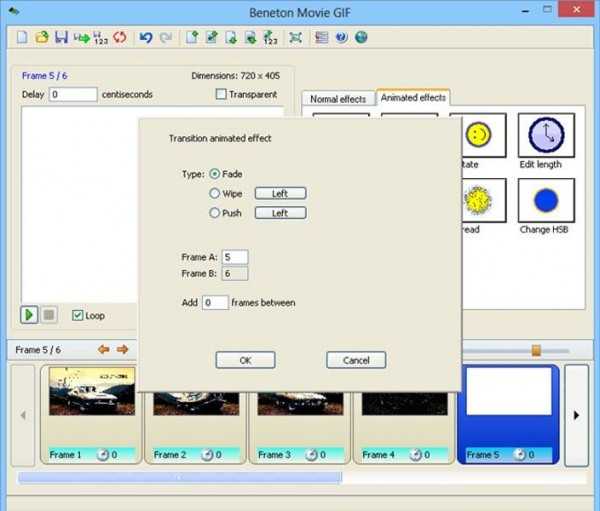Click the image icon with green pencil arrow
This screenshot has height=511, width=600.
click(212, 38)
